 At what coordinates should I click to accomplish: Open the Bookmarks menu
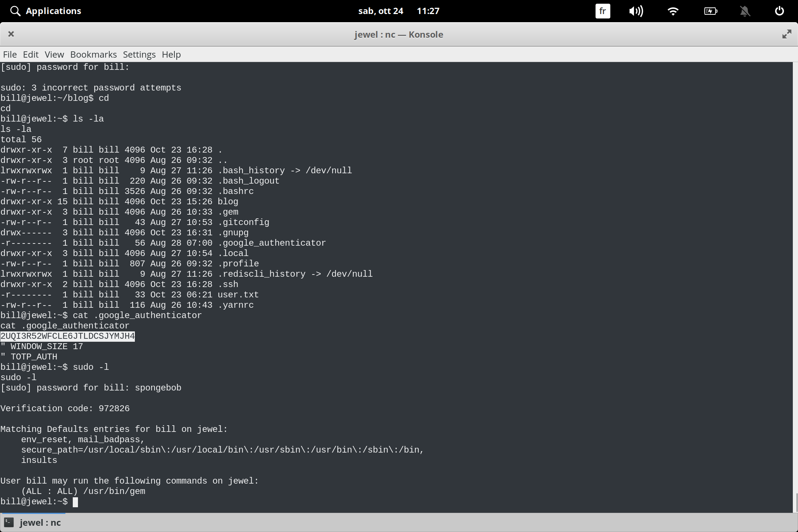tap(93, 54)
